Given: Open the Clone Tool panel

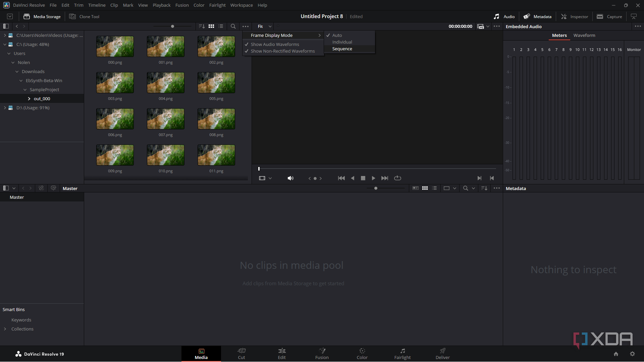Looking at the screenshot, I should (84, 16).
